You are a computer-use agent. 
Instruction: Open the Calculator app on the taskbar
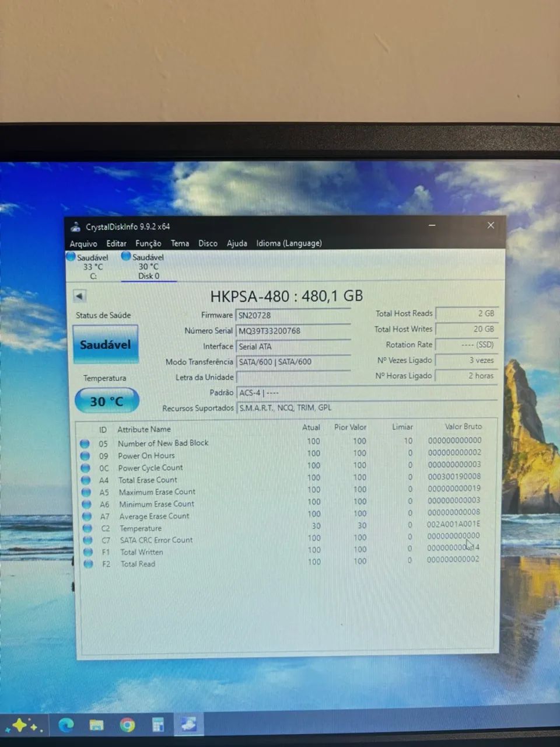[158, 725]
